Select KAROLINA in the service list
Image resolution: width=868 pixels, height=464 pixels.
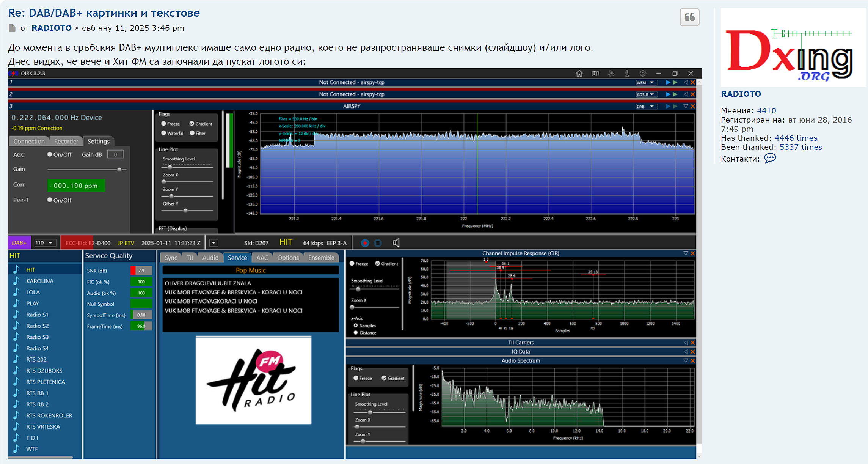[x=40, y=281]
